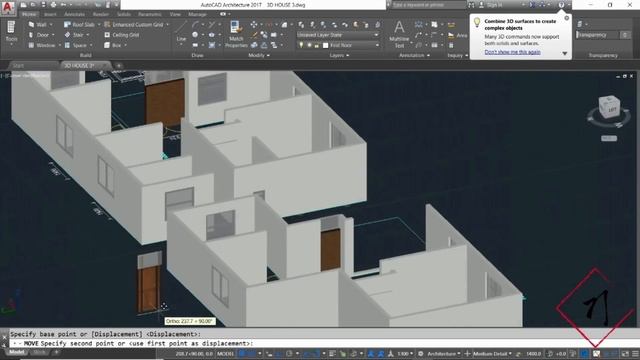This screenshot has height=360, width=640.
Task: Select the Line draw tool
Action: 181,32
